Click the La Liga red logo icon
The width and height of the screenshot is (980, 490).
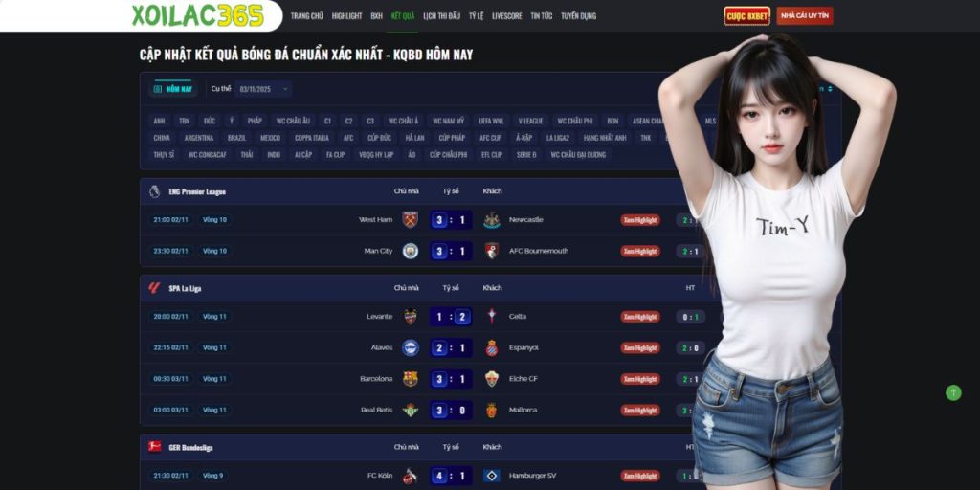(x=154, y=288)
